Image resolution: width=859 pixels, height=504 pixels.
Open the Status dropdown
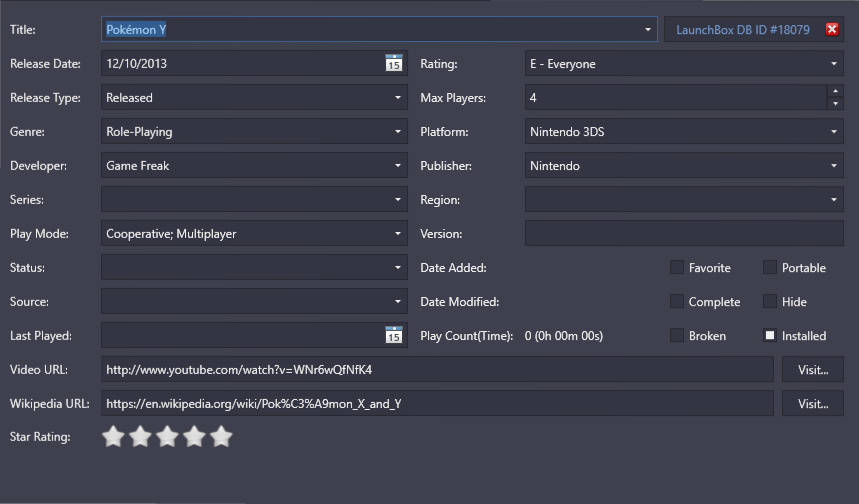pos(398,267)
